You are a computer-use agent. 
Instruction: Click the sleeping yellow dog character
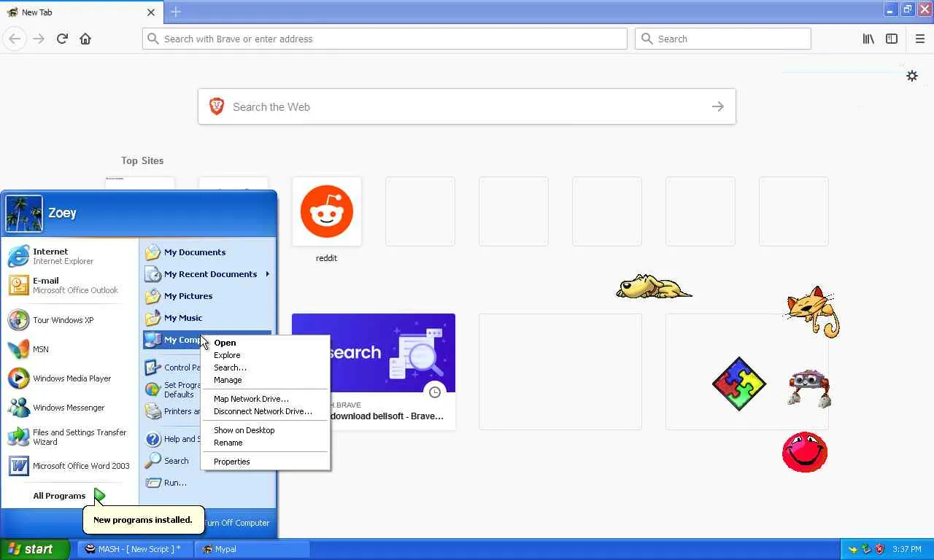pos(654,287)
